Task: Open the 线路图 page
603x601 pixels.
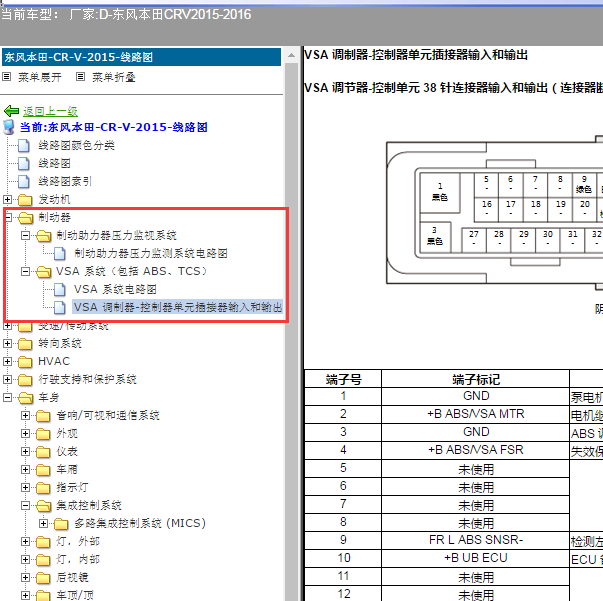Action: tap(54, 163)
